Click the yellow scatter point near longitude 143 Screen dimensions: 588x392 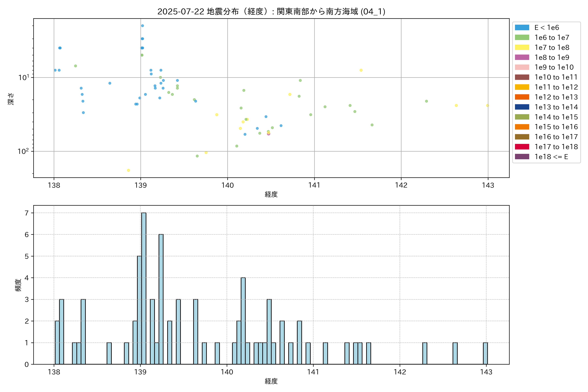pos(487,106)
